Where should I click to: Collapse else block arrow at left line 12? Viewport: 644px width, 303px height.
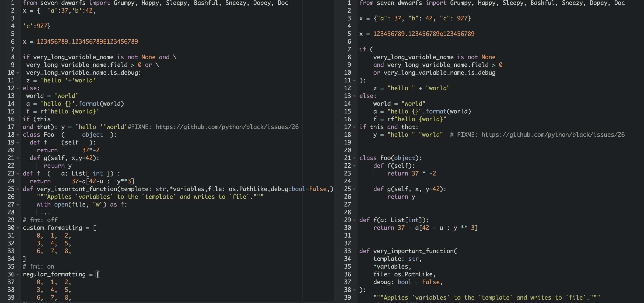[18, 88]
